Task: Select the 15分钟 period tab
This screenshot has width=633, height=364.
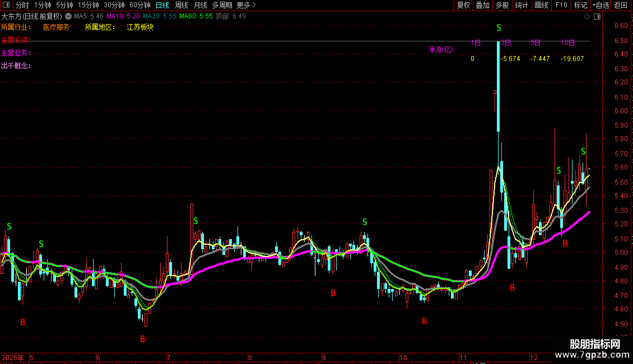Action: 89,5
